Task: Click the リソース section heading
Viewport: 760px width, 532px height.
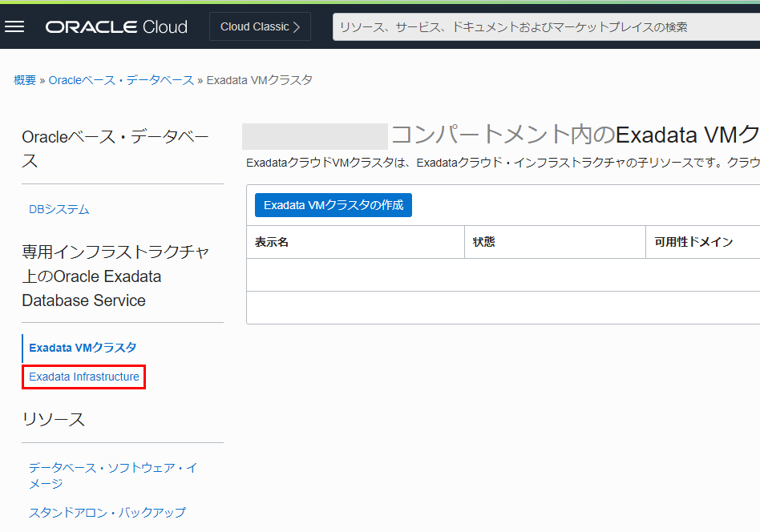Action: click(53, 419)
